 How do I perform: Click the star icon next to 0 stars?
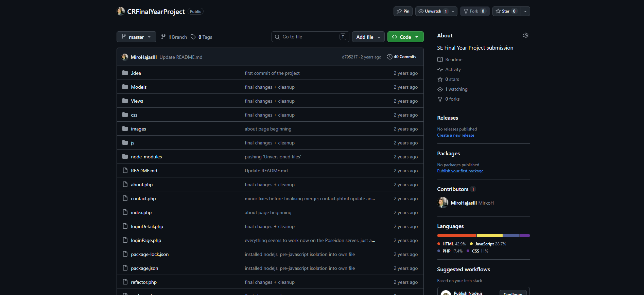coord(440,79)
